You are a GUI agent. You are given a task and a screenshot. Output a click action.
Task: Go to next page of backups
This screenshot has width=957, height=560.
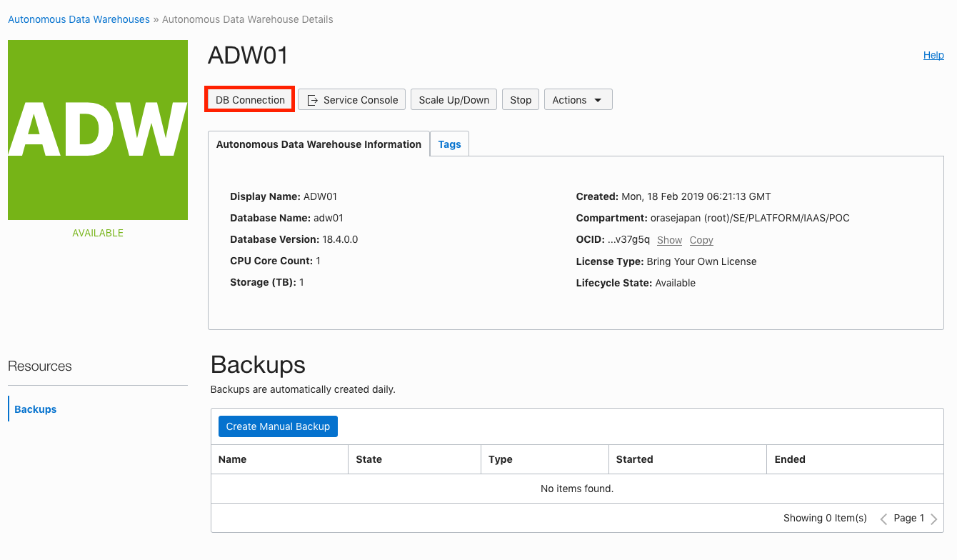[x=933, y=519]
